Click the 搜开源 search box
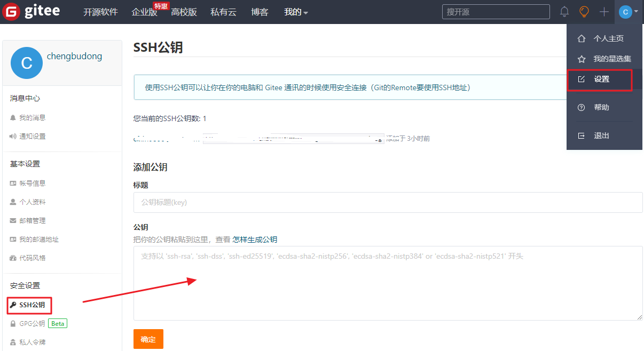Screen dimensions: 644x351 click(496, 12)
